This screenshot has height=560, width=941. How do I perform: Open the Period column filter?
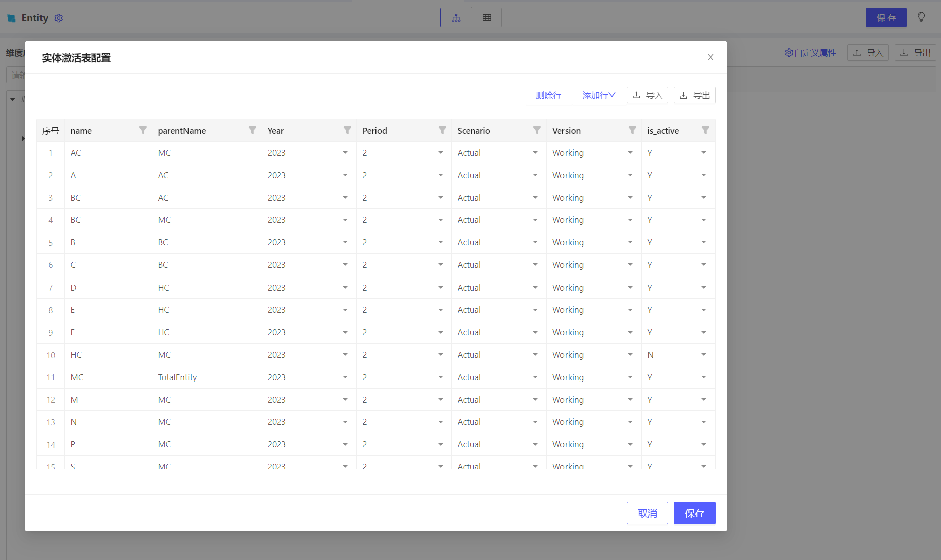click(x=442, y=130)
